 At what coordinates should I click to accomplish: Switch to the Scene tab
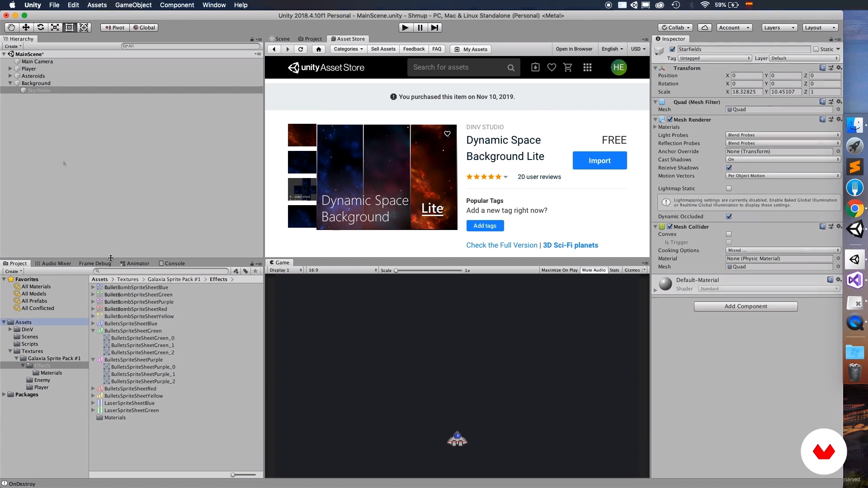coord(279,39)
